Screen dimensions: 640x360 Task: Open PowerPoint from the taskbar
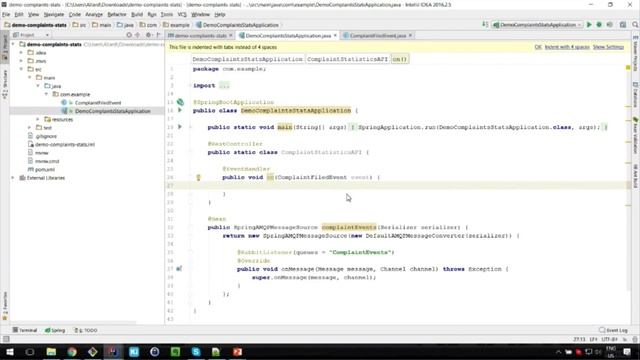[x=238, y=352]
